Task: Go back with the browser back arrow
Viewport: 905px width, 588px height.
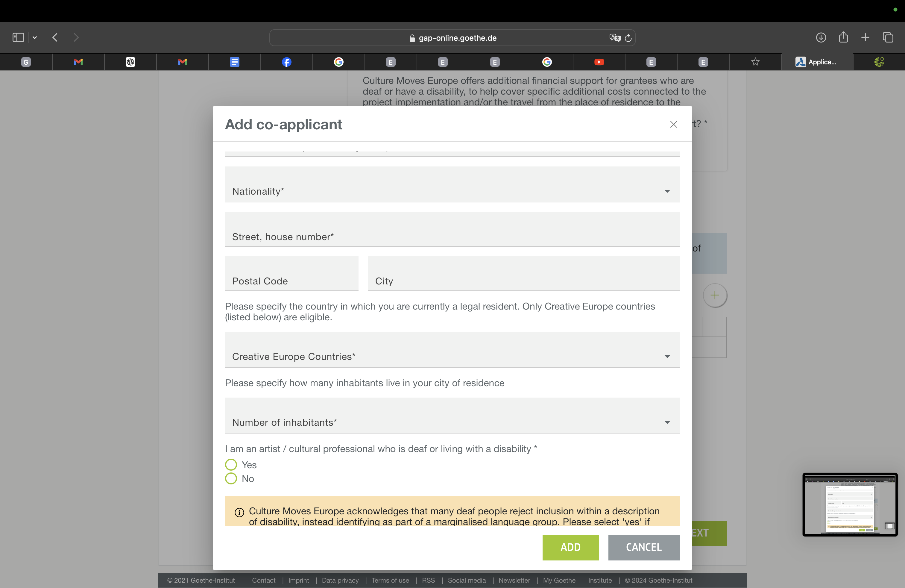Action: [55, 37]
